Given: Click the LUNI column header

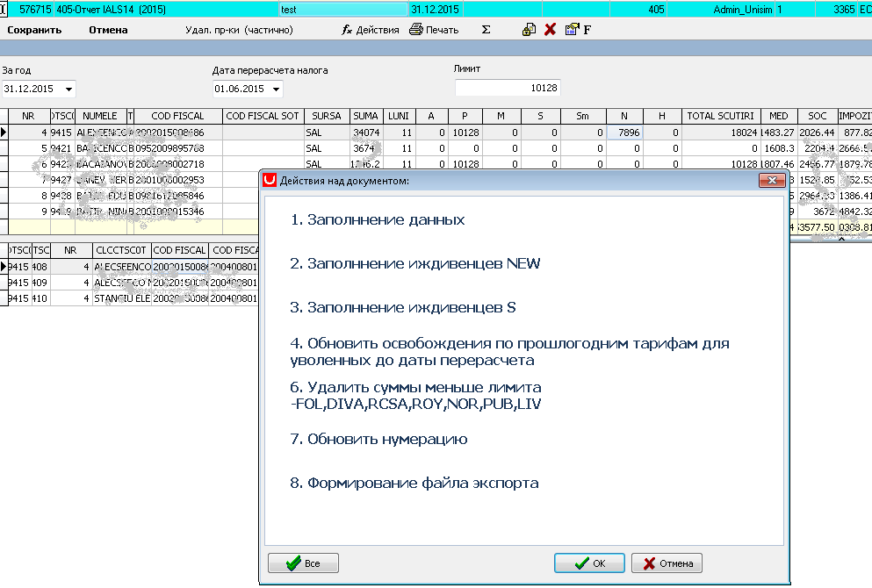Looking at the screenshot, I should [x=398, y=116].
